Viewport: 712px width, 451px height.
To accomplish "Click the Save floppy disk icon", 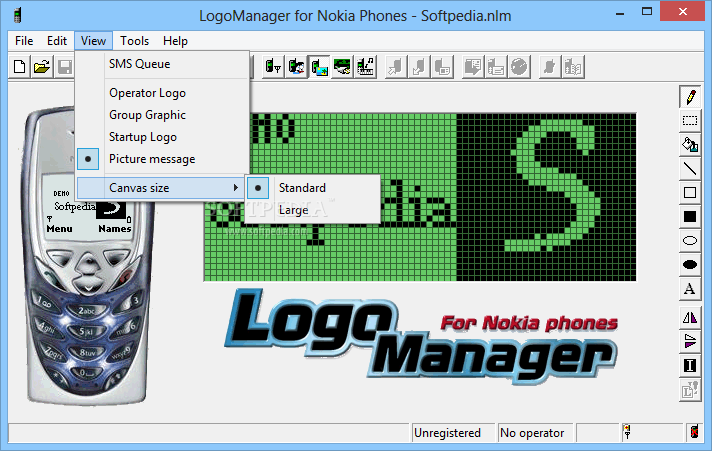I will tap(64, 67).
